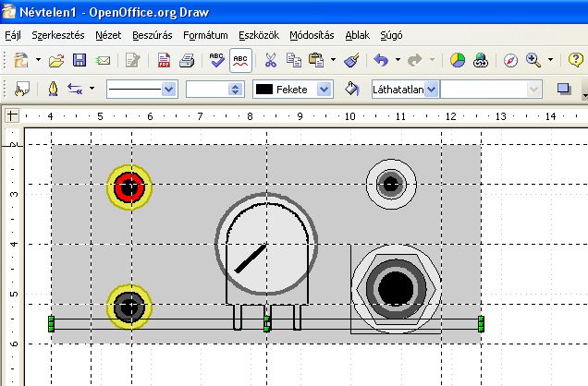Screen dimensions: 588x386
Task: Click the Copy icon
Action: pyautogui.click(x=293, y=60)
